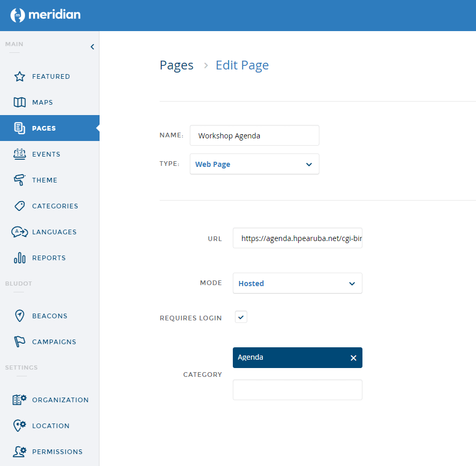The height and width of the screenshot is (466, 476).
Task: Select the Theme paint roller icon
Action: point(20,180)
